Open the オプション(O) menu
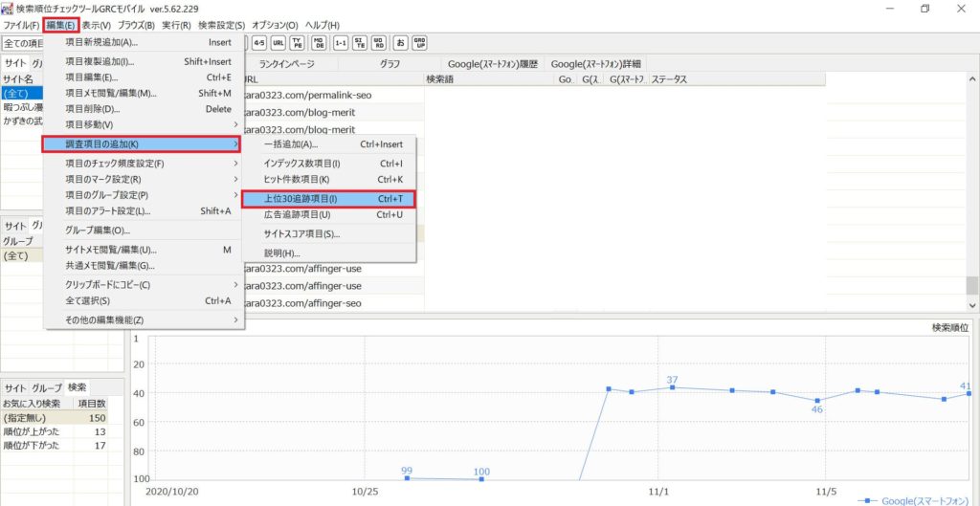 pyautogui.click(x=275, y=26)
